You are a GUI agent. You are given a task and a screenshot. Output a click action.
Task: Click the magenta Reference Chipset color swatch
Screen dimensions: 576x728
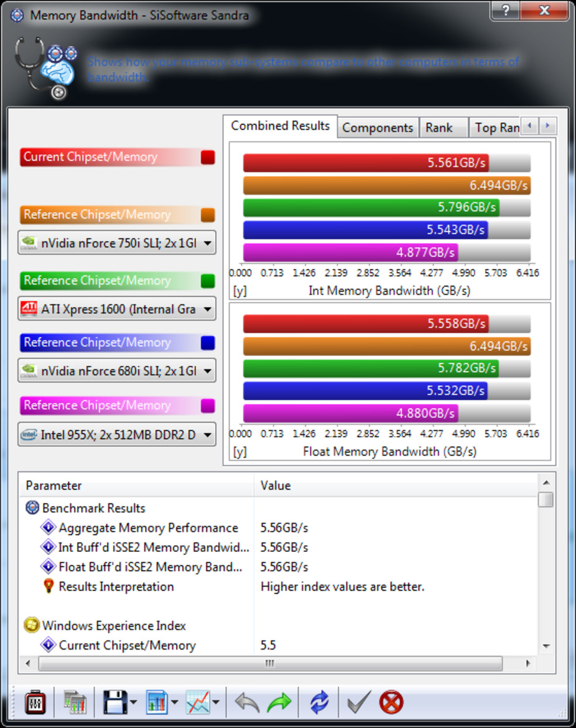[208, 406]
